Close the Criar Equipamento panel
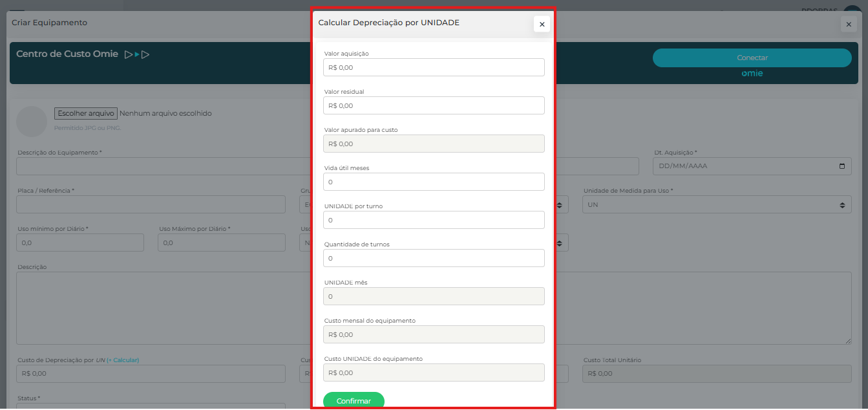The width and height of the screenshot is (868, 410). [849, 25]
